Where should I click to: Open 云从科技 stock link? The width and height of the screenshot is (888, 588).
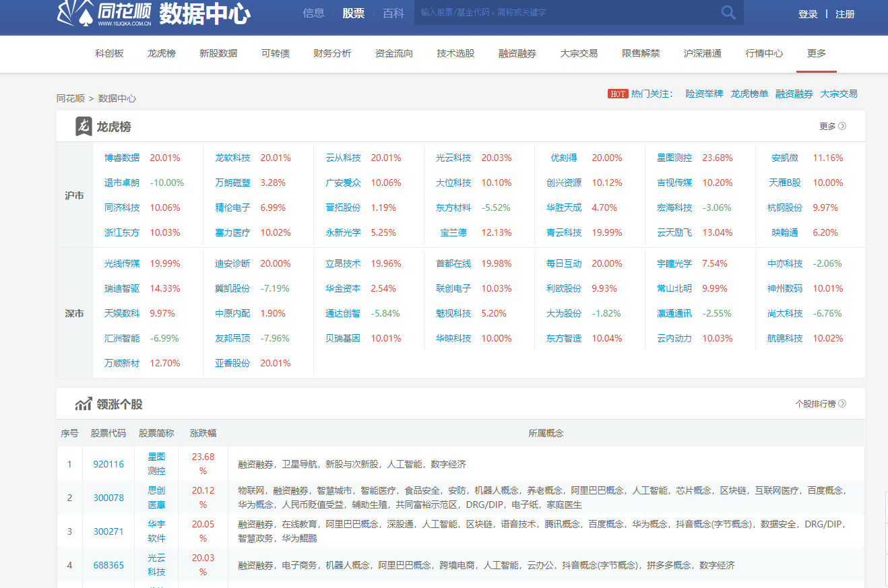343,158
